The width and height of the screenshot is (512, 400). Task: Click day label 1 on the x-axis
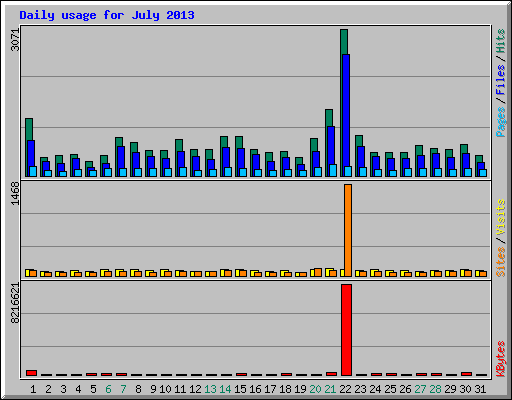point(33,389)
